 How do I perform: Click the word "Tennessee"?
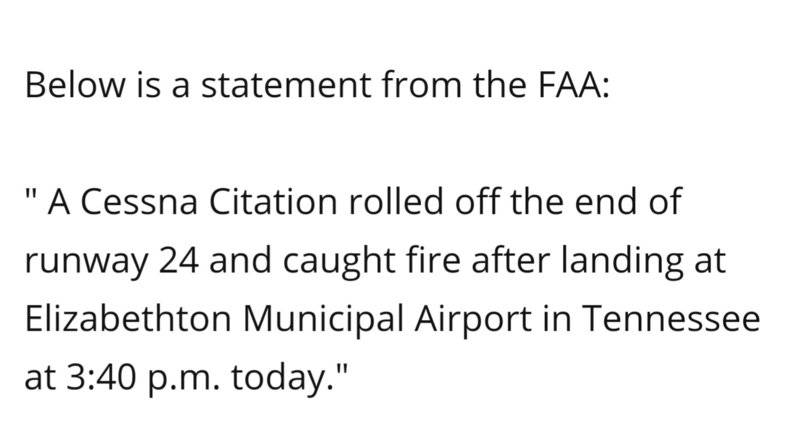pyautogui.click(x=671, y=319)
